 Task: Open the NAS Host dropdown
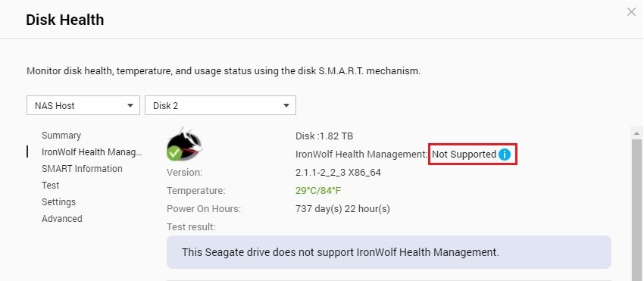(83, 105)
